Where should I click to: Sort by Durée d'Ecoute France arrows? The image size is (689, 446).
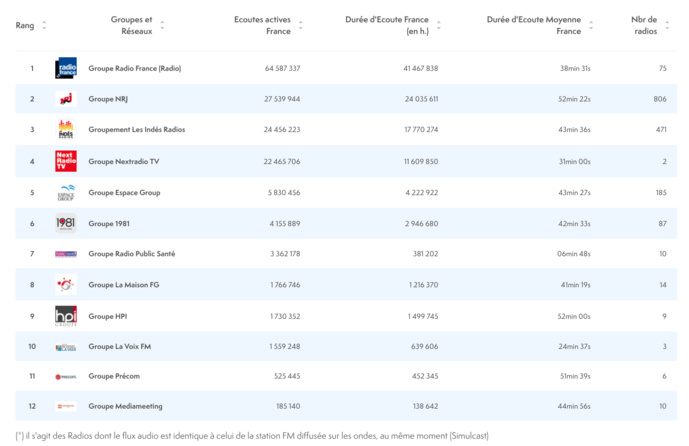439,25
